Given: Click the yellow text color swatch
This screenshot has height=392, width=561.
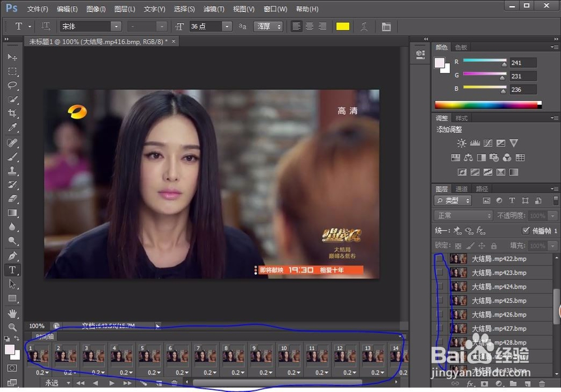Looking at the screenshot, I should (x=343, y=26).
